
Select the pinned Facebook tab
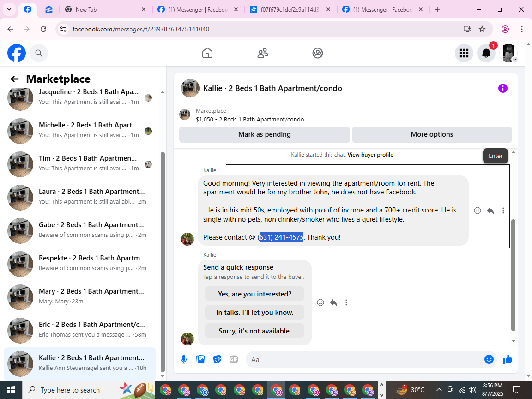(x=28, y=10)
